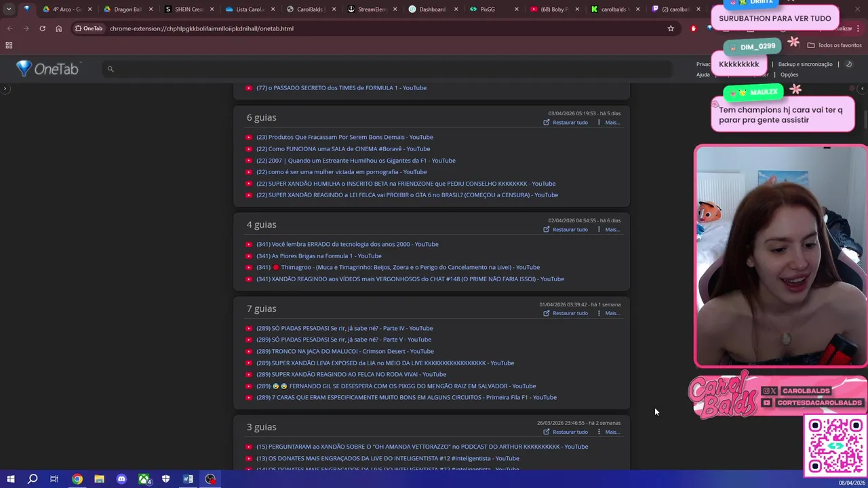Image resolution: width=868 pixels, height=488 pixels.
Task: Go back with the browser back arrow
Action: click(9, 28)
